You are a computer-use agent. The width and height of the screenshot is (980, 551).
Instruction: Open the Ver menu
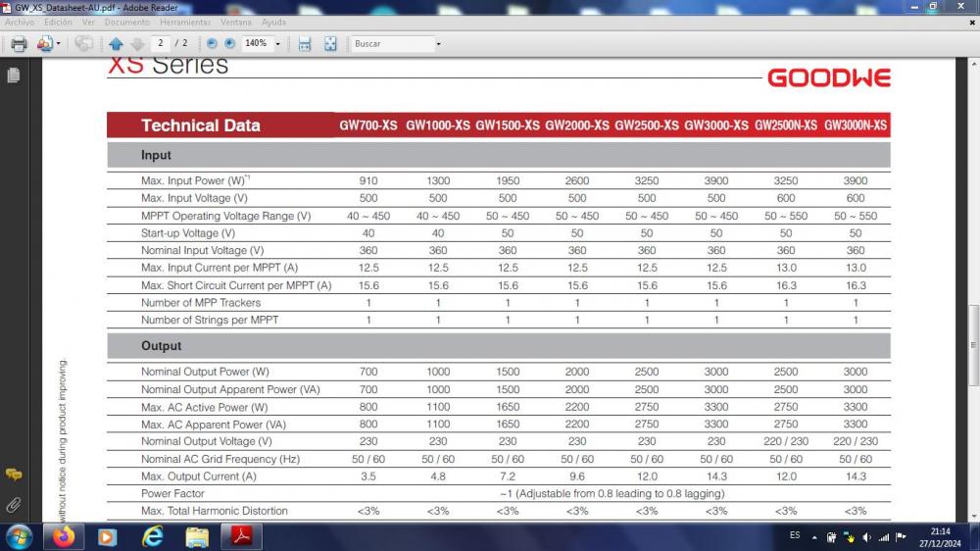point(88,22)
